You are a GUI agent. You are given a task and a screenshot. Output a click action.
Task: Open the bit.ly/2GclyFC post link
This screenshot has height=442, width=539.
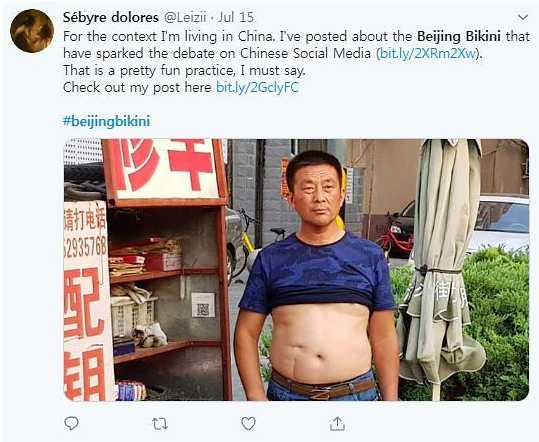tap(257, 87)
